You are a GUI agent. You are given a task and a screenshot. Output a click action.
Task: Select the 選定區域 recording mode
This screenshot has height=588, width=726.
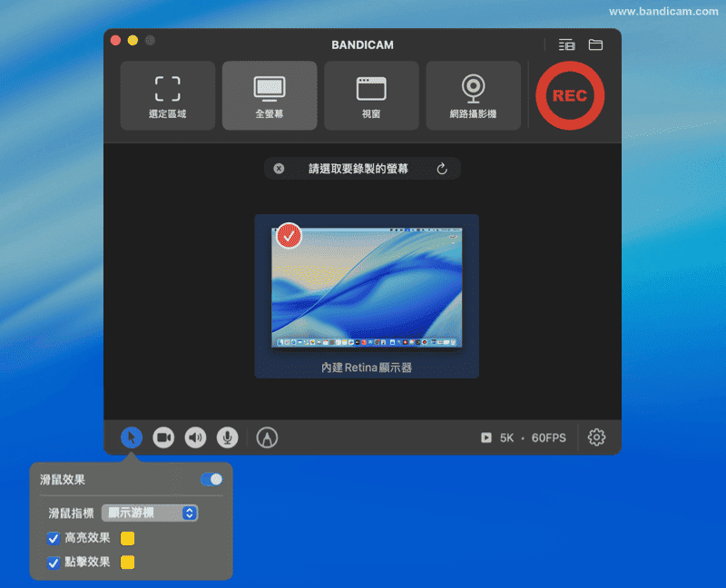click(168, 96)
